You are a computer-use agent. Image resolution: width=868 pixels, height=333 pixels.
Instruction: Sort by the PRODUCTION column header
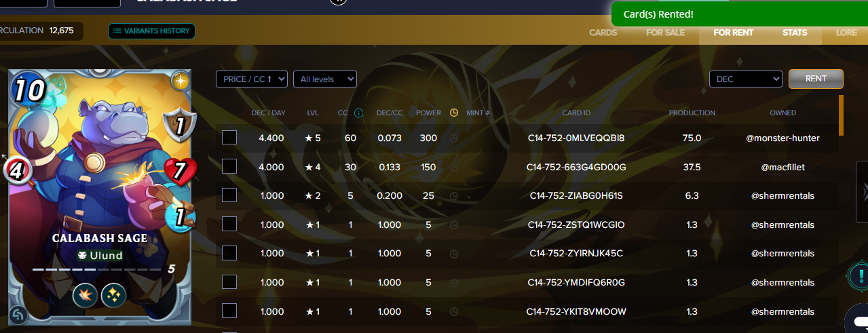692,113
